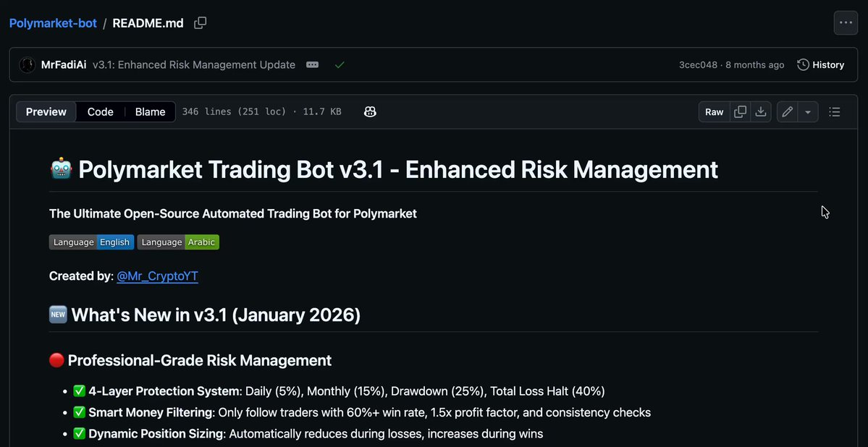Download the raw file
The width and height of the screenshot is (868, 447).
tap(761, 111)
